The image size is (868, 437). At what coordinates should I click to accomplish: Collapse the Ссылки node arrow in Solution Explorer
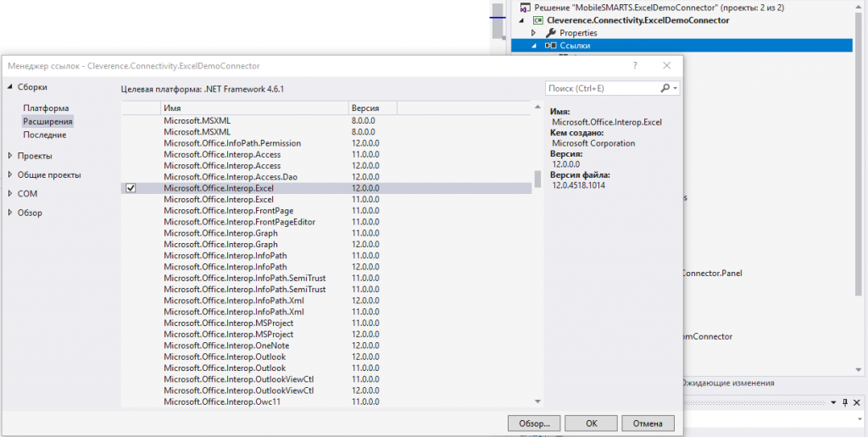pyautogui.click(x=534, y=46)
